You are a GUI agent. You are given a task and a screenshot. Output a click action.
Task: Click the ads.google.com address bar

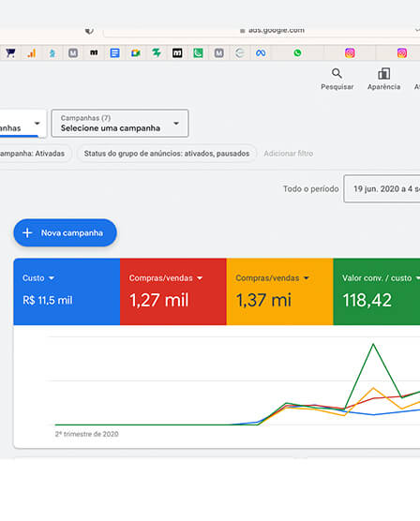(x=262, y=31)
